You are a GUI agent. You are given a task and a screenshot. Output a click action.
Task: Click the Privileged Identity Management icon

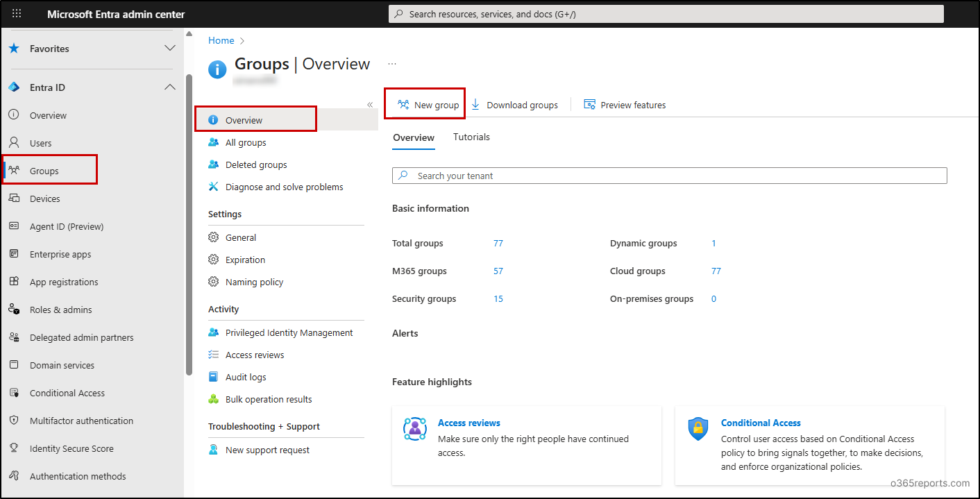[x=214, y=332]
